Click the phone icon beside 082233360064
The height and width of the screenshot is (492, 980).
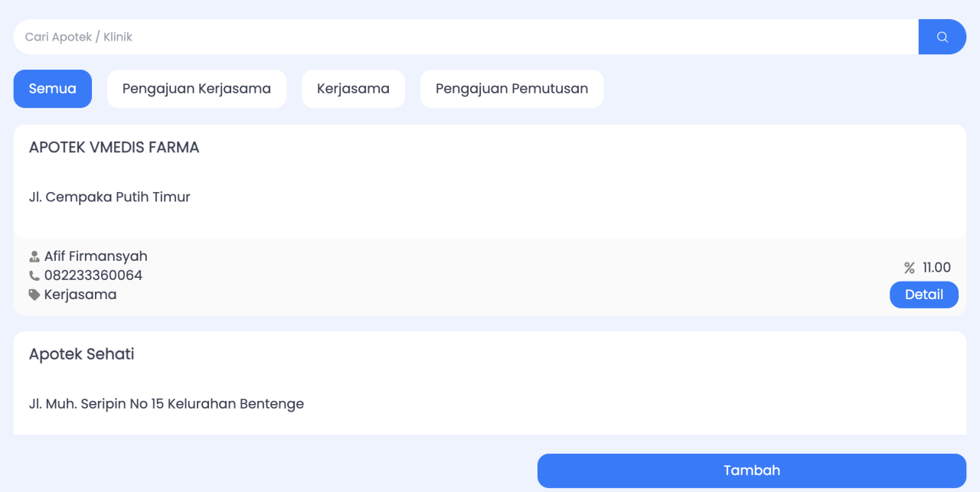[x=34, y=275]
